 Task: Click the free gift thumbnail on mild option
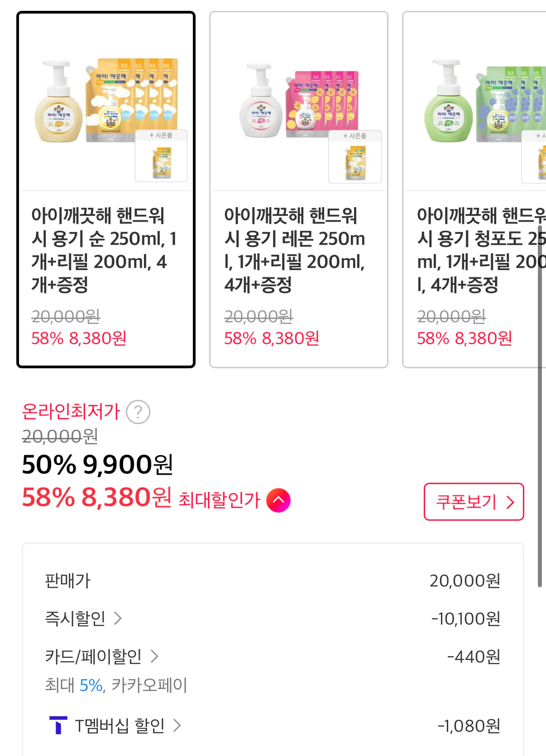click(x=162, y=157)
